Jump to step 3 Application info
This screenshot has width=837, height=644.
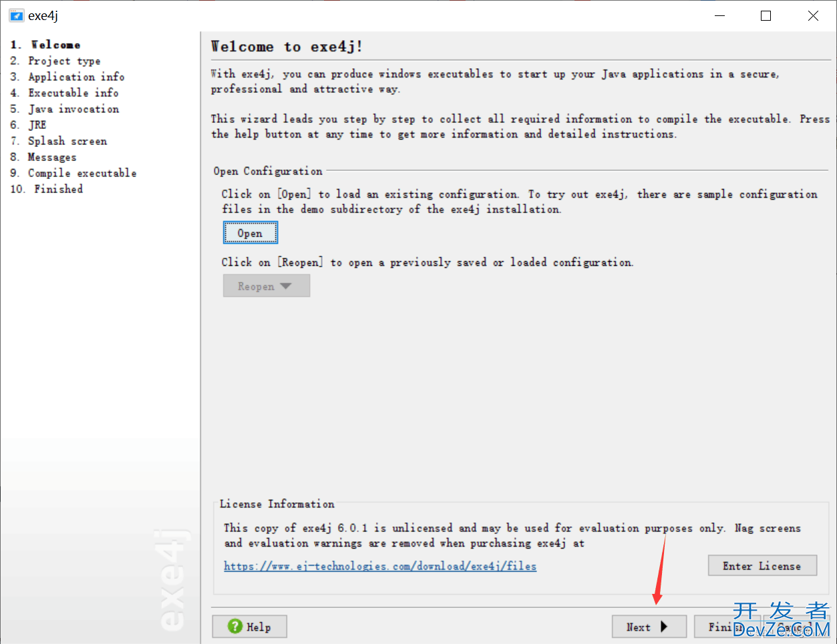[67, 77]
